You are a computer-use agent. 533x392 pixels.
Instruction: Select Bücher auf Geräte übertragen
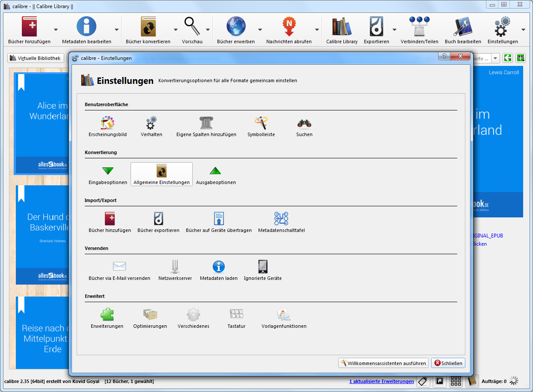(x=219, y=223)
